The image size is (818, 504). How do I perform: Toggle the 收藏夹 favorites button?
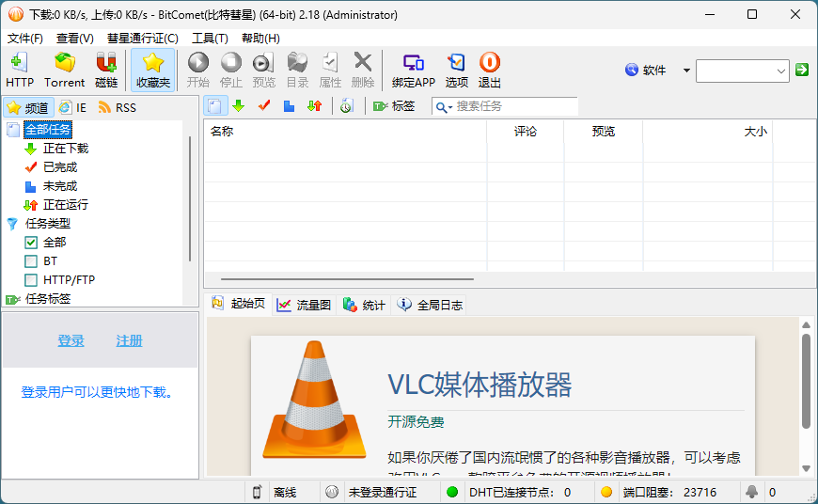click(x=153, y=70)
